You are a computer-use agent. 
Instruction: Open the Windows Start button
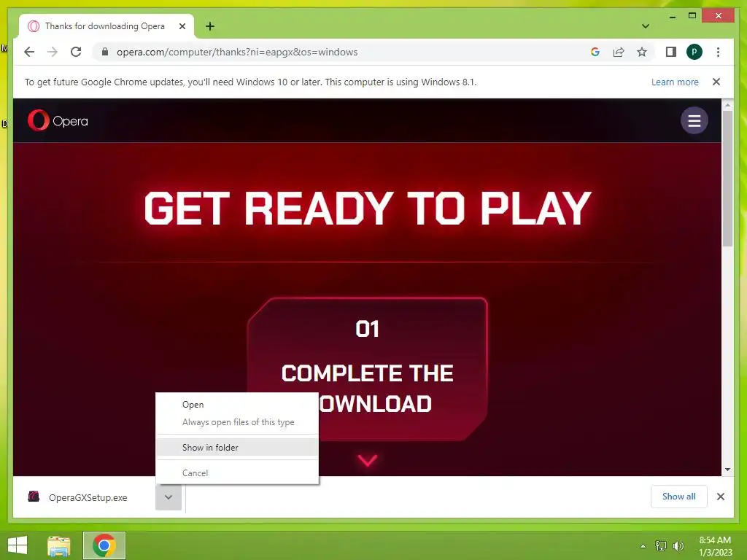coord(18,545)
